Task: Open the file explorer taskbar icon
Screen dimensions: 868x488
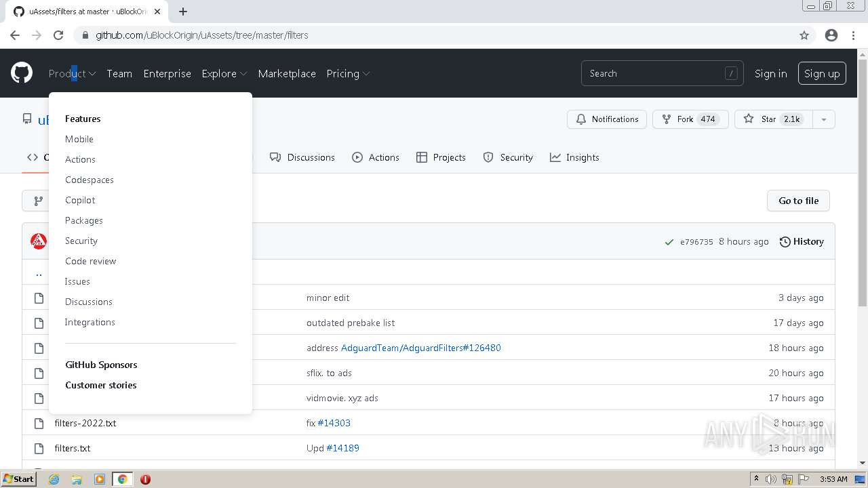Action: click(77, 479)
